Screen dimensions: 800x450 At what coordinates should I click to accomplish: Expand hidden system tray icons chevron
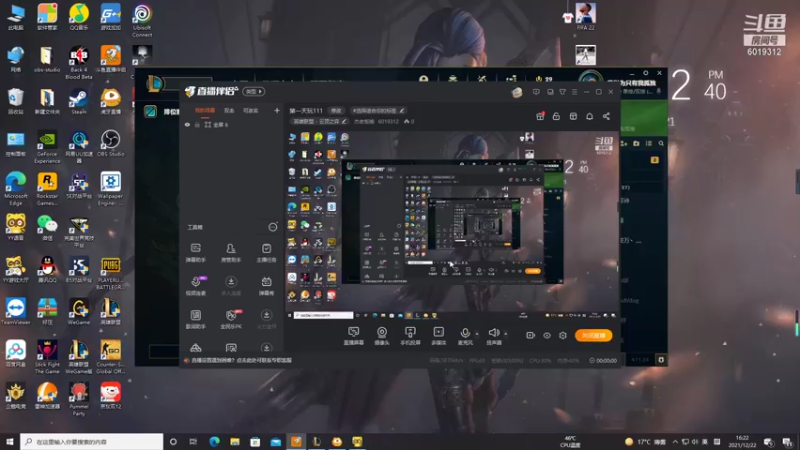675,442
